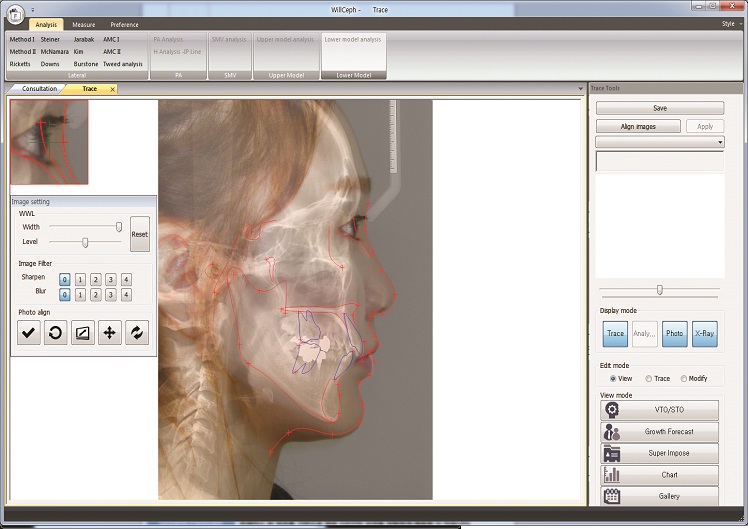Click the Align images button

[x=638, y=126]
